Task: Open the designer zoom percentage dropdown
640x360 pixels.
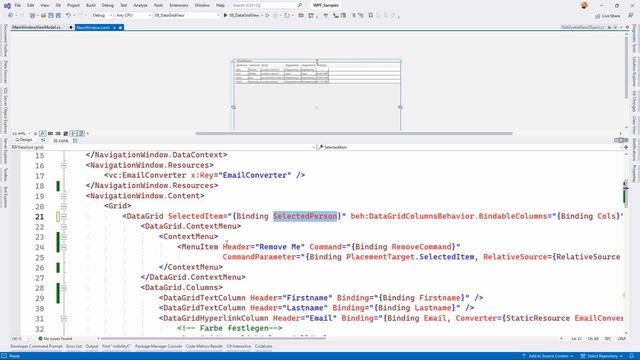Action: [21, 133]
